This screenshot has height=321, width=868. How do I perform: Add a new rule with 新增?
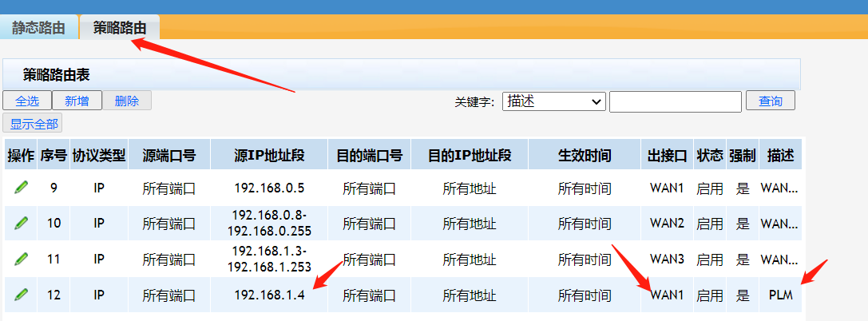[77, 101]
